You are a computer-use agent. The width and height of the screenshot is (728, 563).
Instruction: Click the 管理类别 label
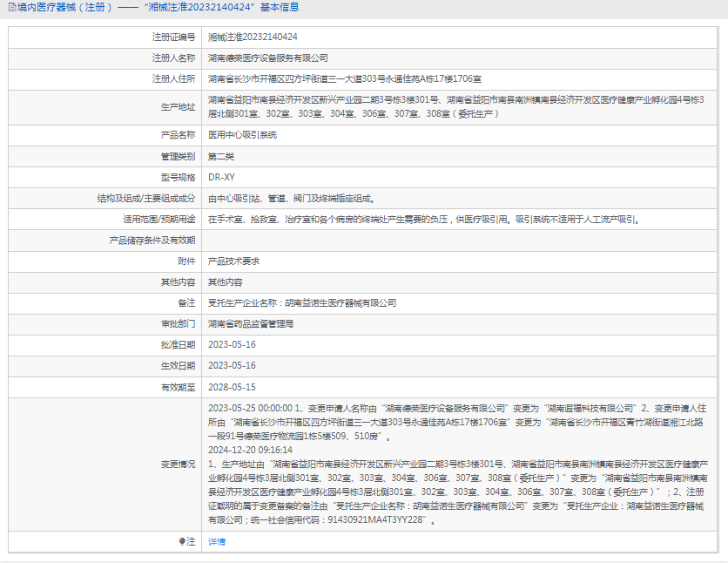click(179, 157)
